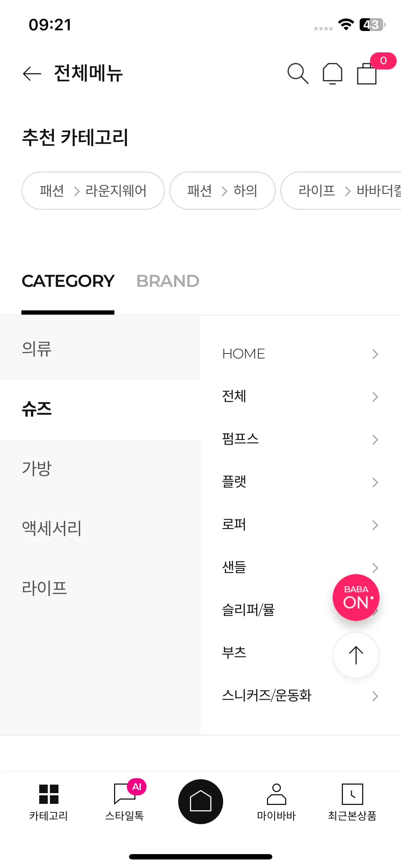The width and height of the screenshot is (401, 868).
Task: Select the CATEGORY tab
Action: [68, 281]
